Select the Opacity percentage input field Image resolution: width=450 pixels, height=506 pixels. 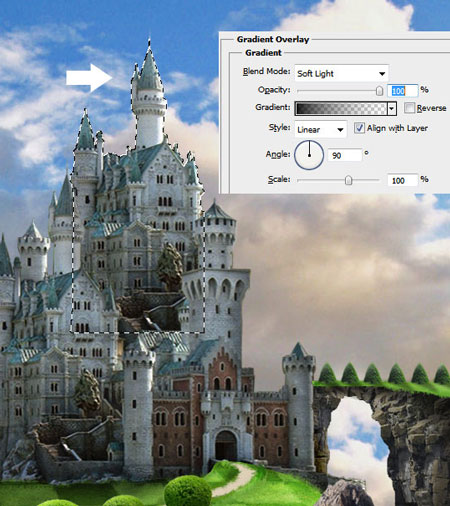(x=402, y=91)
